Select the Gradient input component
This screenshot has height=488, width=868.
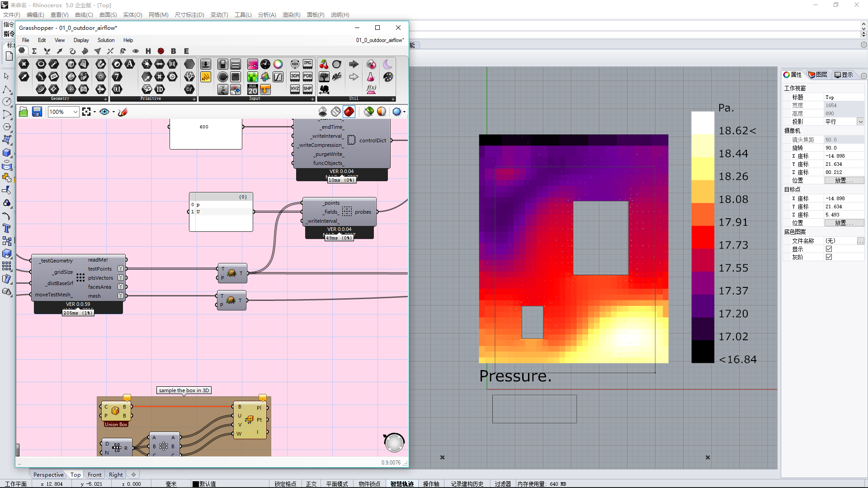pyautogui.click(x=252, y=64)
